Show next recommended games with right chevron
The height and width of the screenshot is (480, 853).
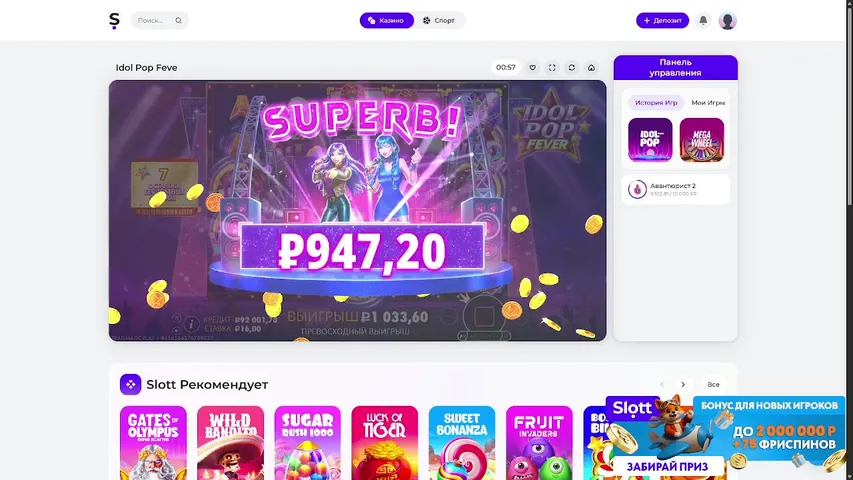[x=683, y=385]
